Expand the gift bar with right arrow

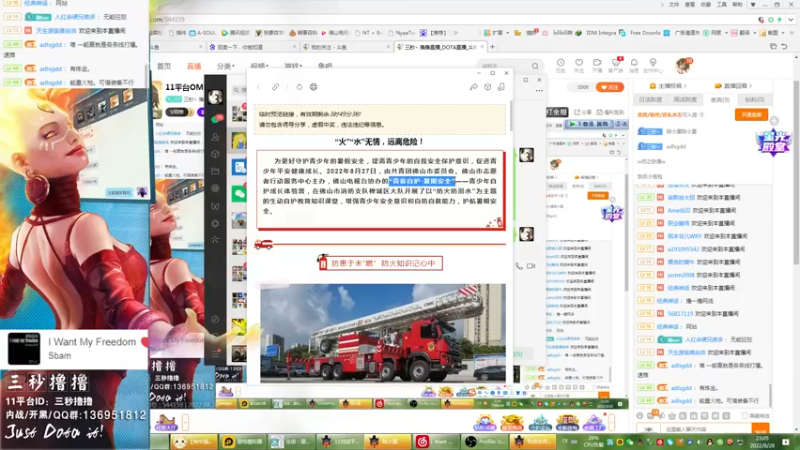click(x=612, y=422)
